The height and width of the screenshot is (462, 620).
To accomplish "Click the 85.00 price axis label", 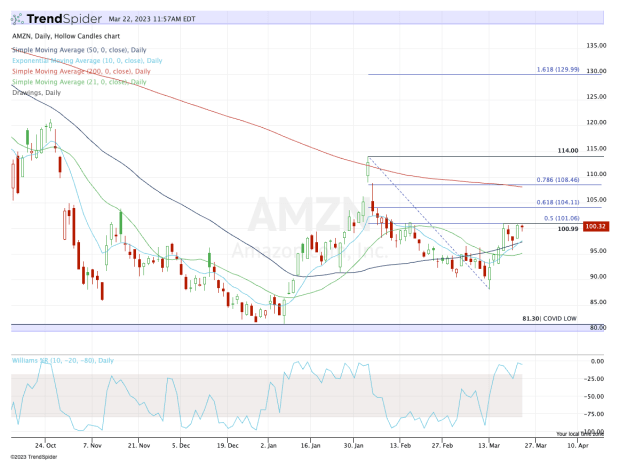I will (597, 302).
